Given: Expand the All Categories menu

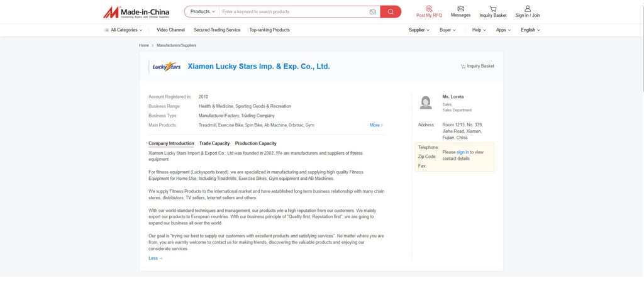Looking at the screenshot, I should pos(123,30).
